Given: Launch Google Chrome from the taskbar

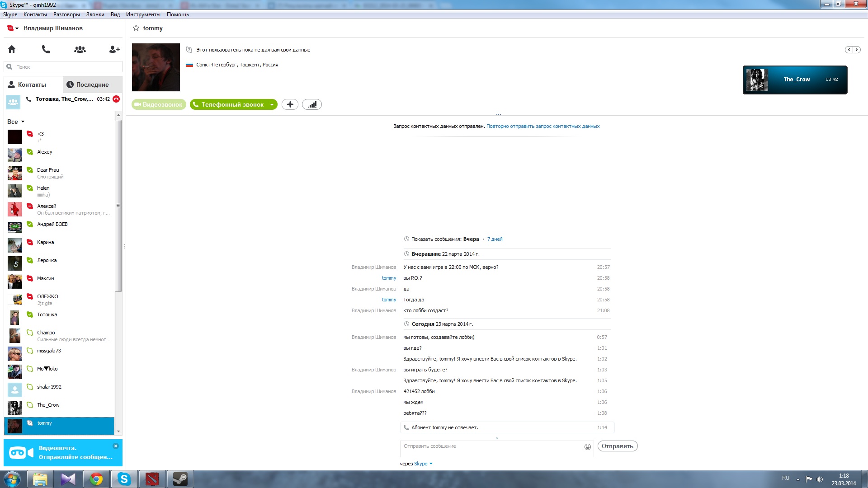Looking at the screenshot, I should pyautogui.click(x=96, y=479).
